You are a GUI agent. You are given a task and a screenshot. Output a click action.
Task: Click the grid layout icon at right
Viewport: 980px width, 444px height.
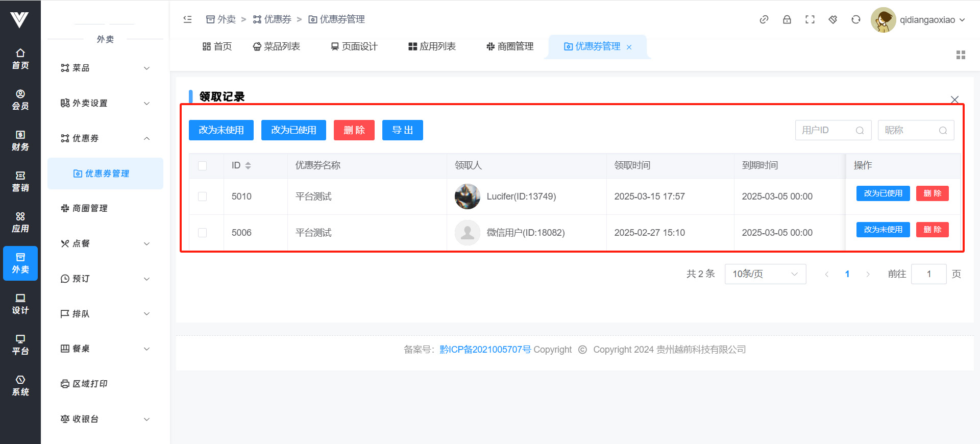tap(961, 55)
